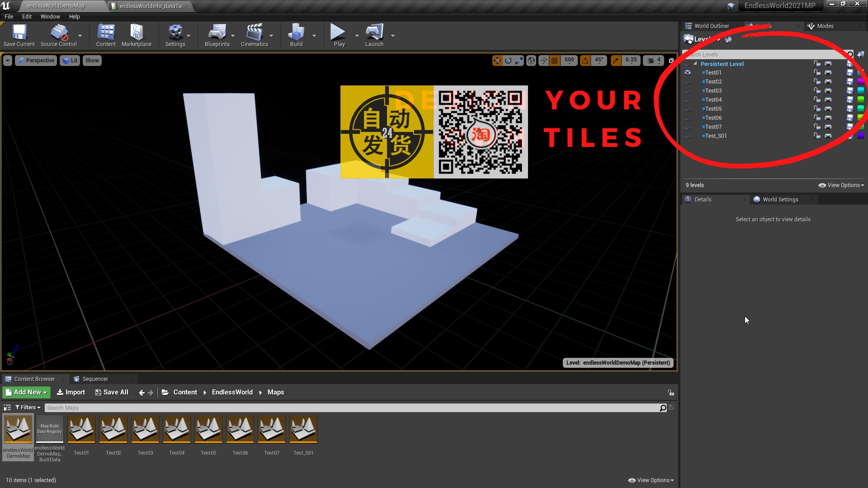Open the File menu

(x=9, y=16)
